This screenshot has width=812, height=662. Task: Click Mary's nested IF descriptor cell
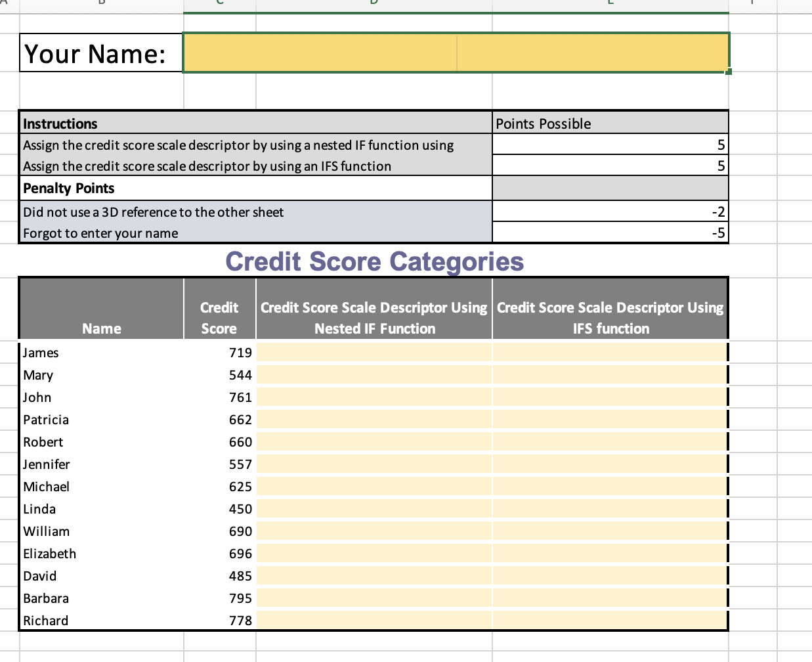pyautogui.click(x=374, y=374)
